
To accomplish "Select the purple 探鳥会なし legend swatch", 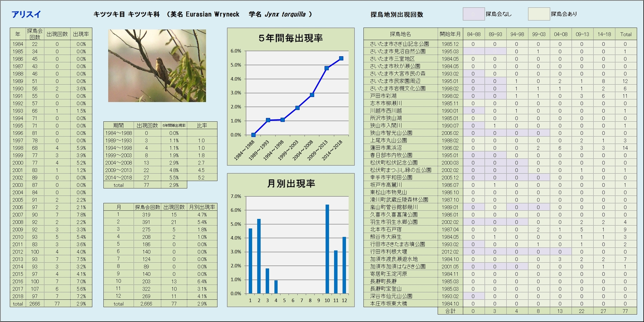I will click(x=473, y=14).
